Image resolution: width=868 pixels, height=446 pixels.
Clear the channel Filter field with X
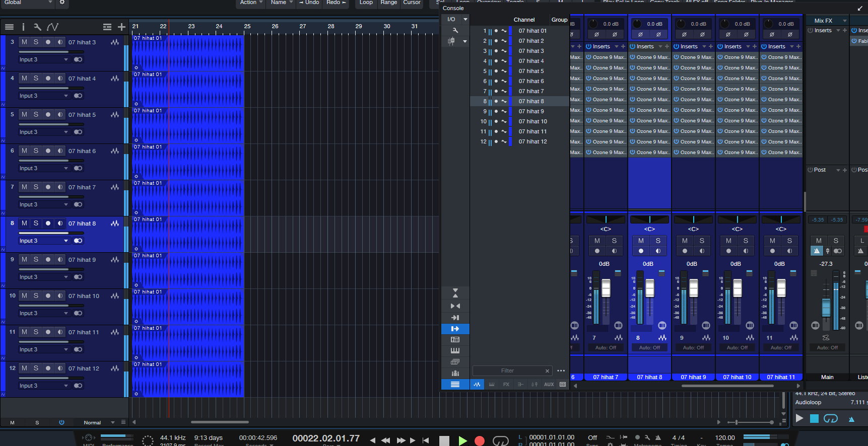click(547, 371)
